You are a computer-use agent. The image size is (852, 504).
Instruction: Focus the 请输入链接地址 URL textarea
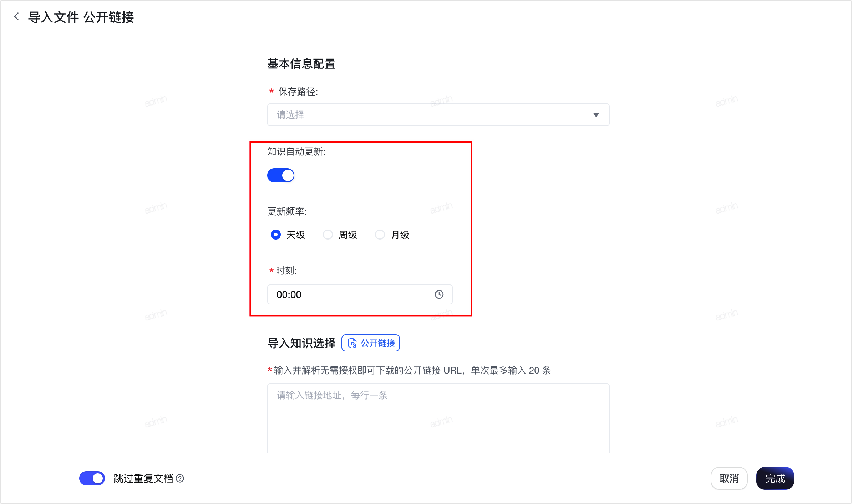click(438, 418)
